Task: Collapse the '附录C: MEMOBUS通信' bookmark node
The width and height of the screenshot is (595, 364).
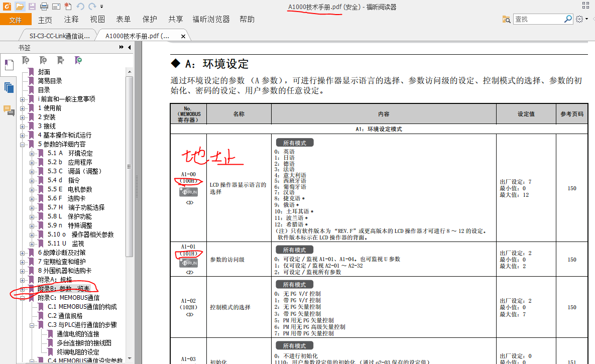Action: tap(23, 298)
